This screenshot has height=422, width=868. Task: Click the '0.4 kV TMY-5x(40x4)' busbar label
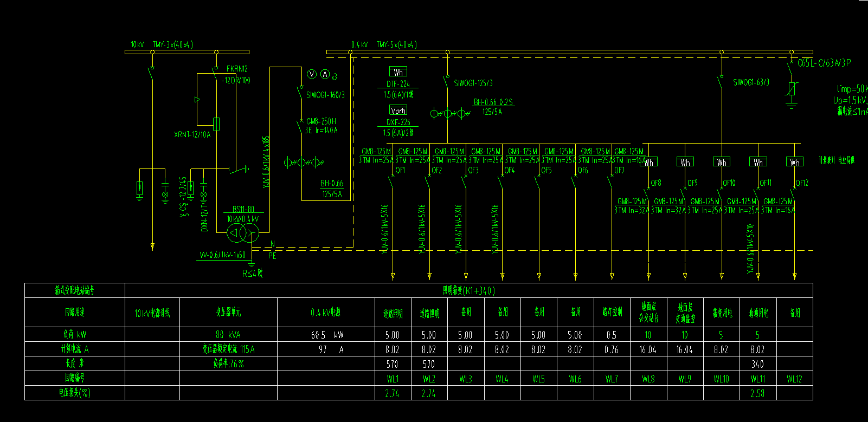[384, 44]
